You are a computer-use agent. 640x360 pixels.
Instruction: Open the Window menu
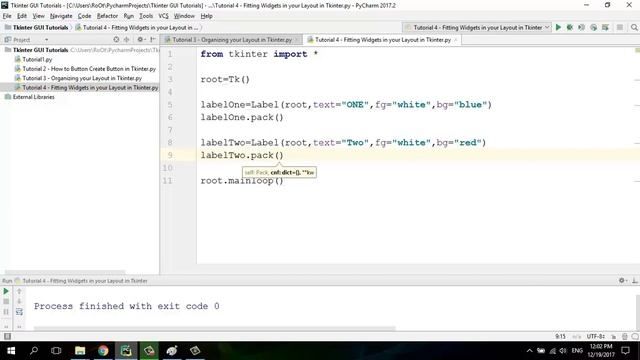coord(184,16)
